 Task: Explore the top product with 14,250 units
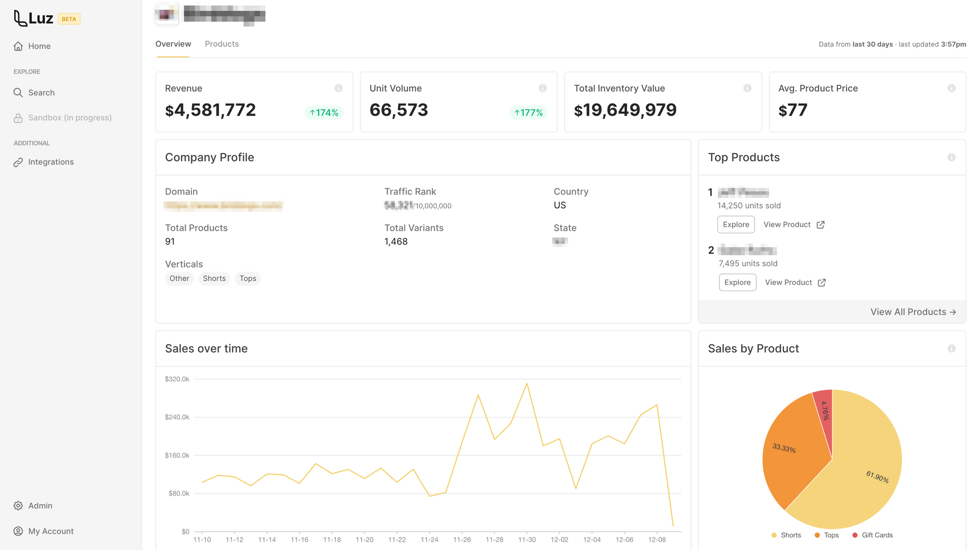(x=736, y=225)
